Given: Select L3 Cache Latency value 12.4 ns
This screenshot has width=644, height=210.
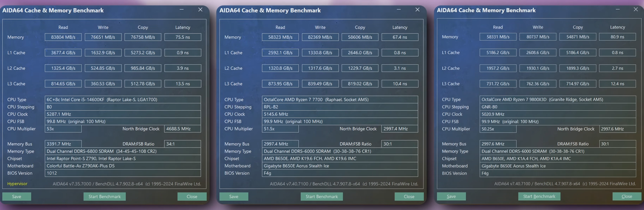Looking at the screenshot, I should click(x=617, y=84).
